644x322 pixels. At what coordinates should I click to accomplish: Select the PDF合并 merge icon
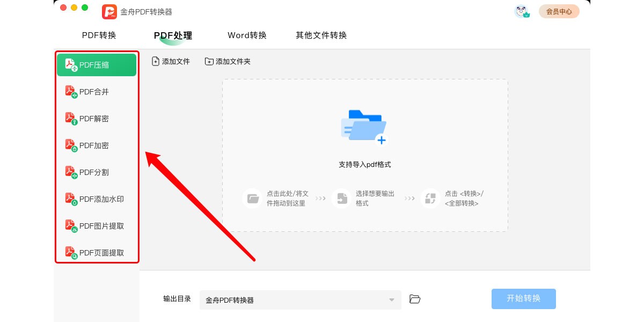(71, 92)
